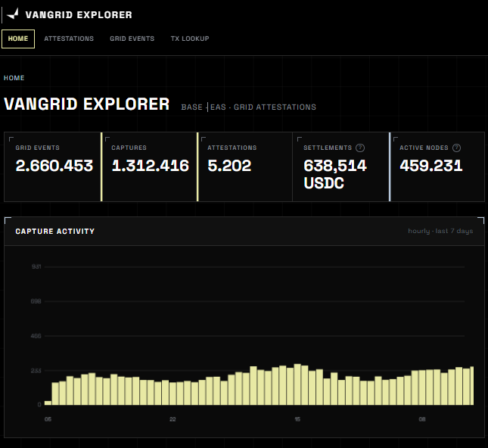
Task: Click the value 5.202
Action: 229,165
